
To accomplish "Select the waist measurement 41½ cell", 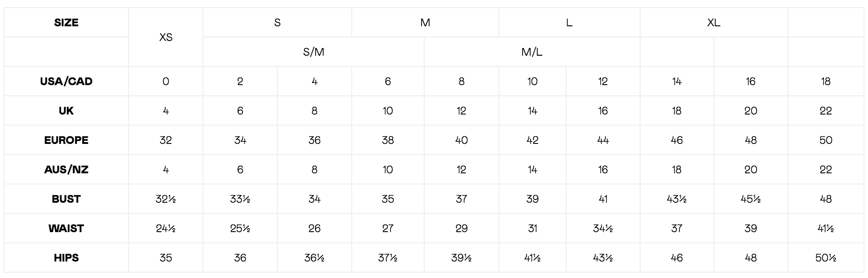I will pyautogui.click(x=826, y=229).
